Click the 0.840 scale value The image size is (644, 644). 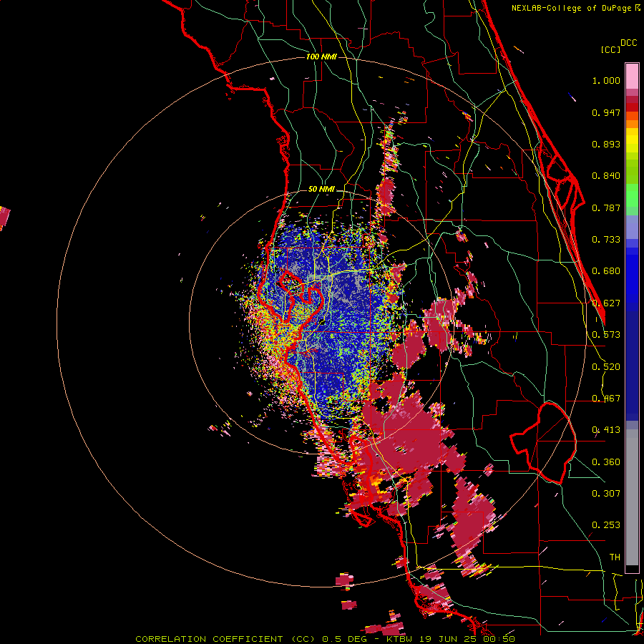click(x=606, y=176)
